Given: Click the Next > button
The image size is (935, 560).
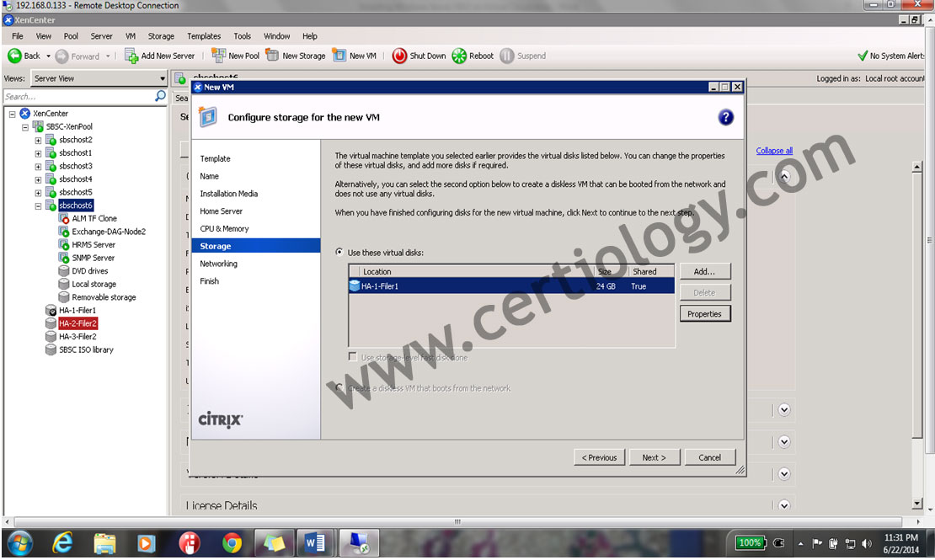Looking at the screenshot, I should tap(654, 457).
